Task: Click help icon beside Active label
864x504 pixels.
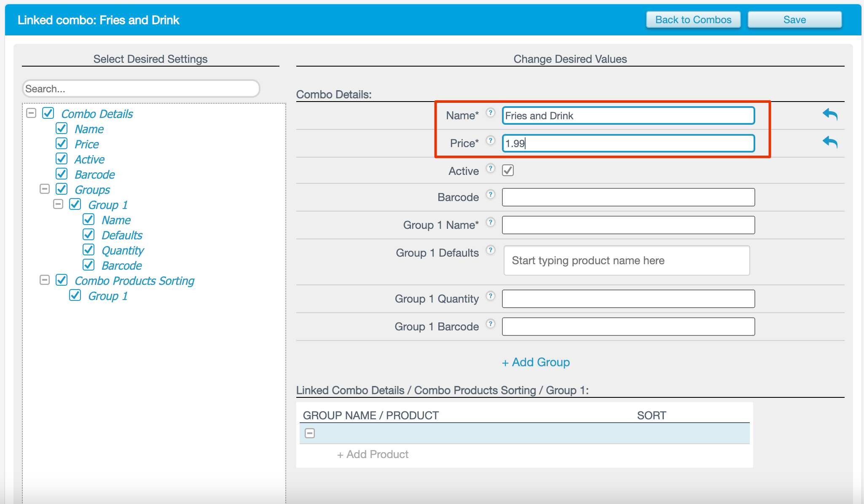Action: (490, 168)
